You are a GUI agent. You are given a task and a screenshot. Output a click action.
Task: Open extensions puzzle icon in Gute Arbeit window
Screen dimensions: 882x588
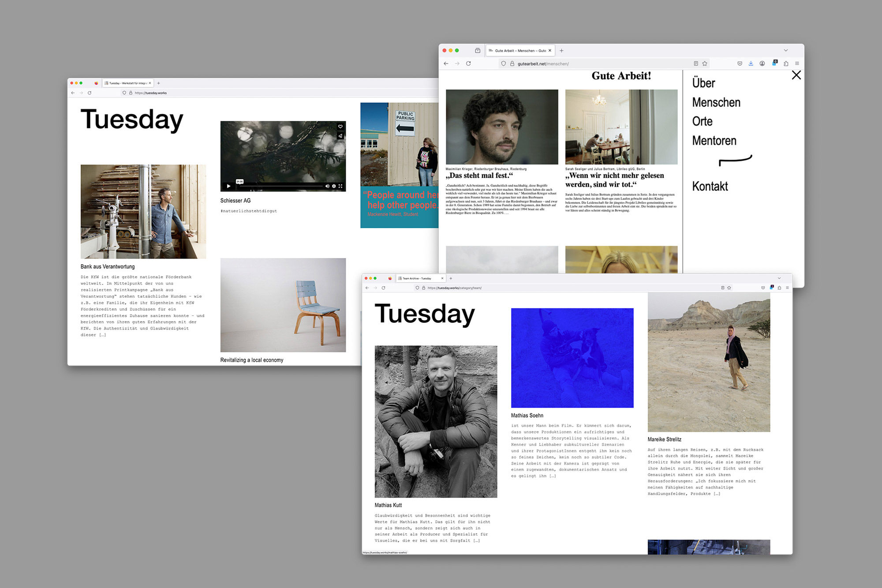[x=786, y=64]
